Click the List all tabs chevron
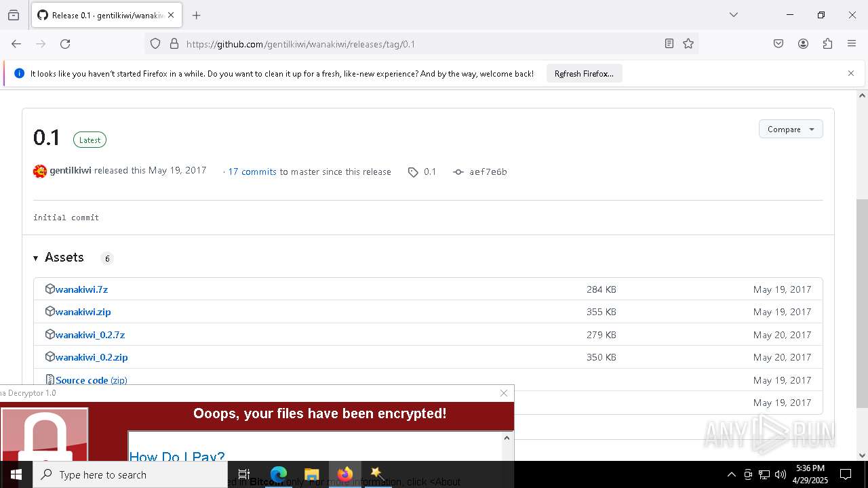This screenshot has width=868, height=488. click(x=734, y=15)
